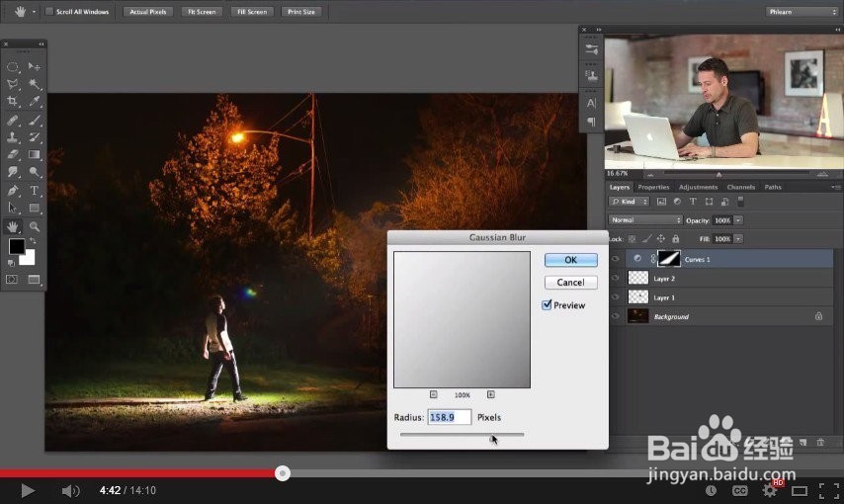Hide Layer 2 using its eye icon
The width and height of the screenshot is (844, 504).
[616, 279]
